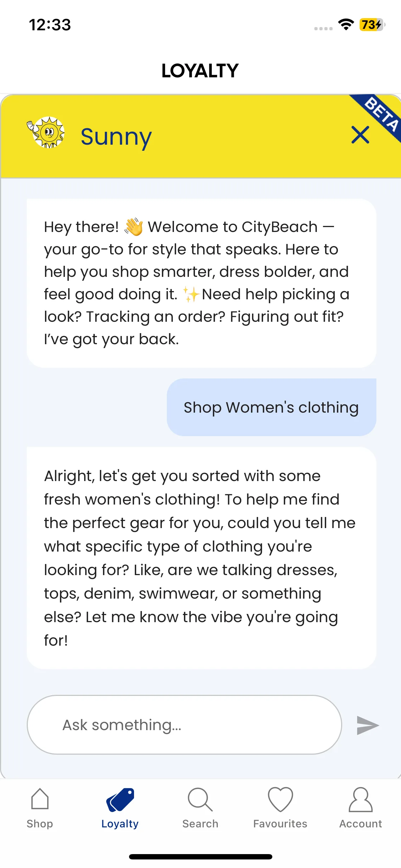The height and width of the screenshot is (868, 401).
Task: Tap the Favourites tab label
Action: [x=280, y=824]
